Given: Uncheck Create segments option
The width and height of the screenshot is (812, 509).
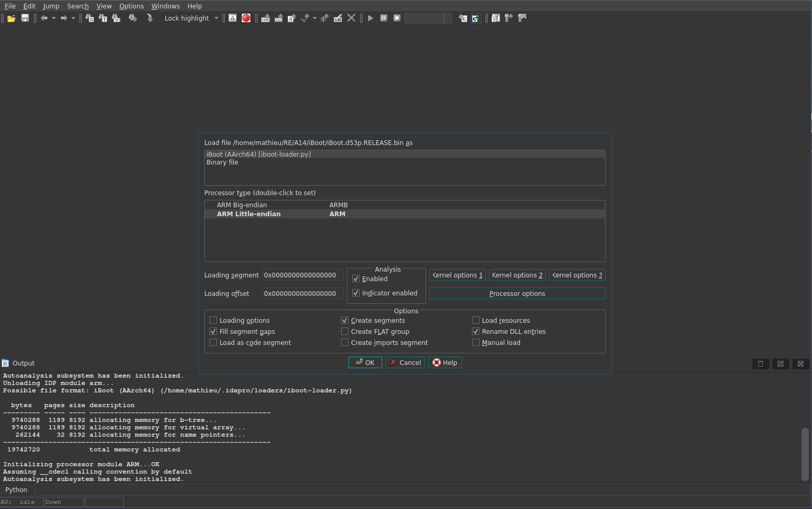Looking at the screenshot, I should pyautogui.click(x=345, y=320).
